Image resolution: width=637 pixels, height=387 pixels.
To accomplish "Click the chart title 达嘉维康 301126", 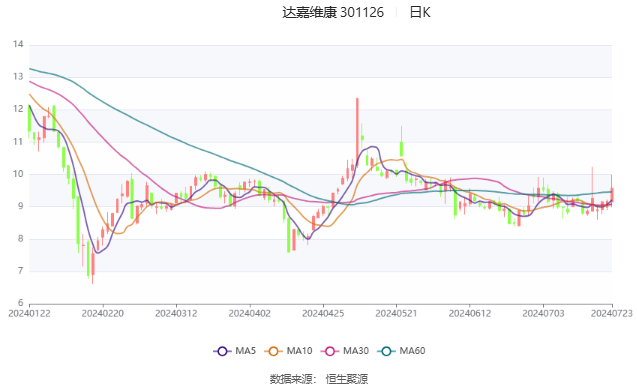I will point(333,12).
